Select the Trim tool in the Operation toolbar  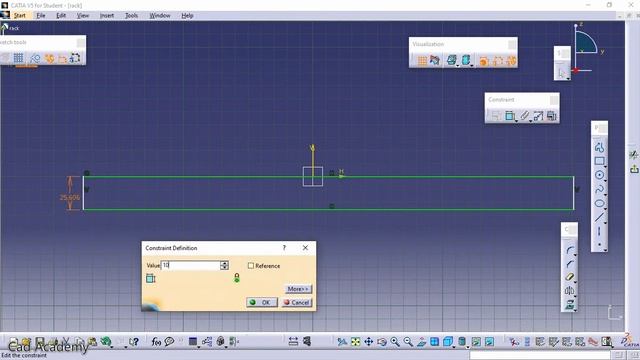[x=569, y=277]
